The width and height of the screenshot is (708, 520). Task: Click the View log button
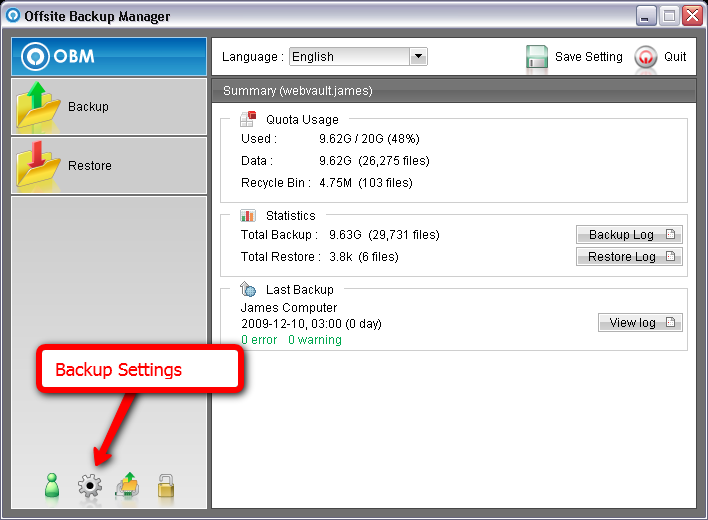coord(640,323)
